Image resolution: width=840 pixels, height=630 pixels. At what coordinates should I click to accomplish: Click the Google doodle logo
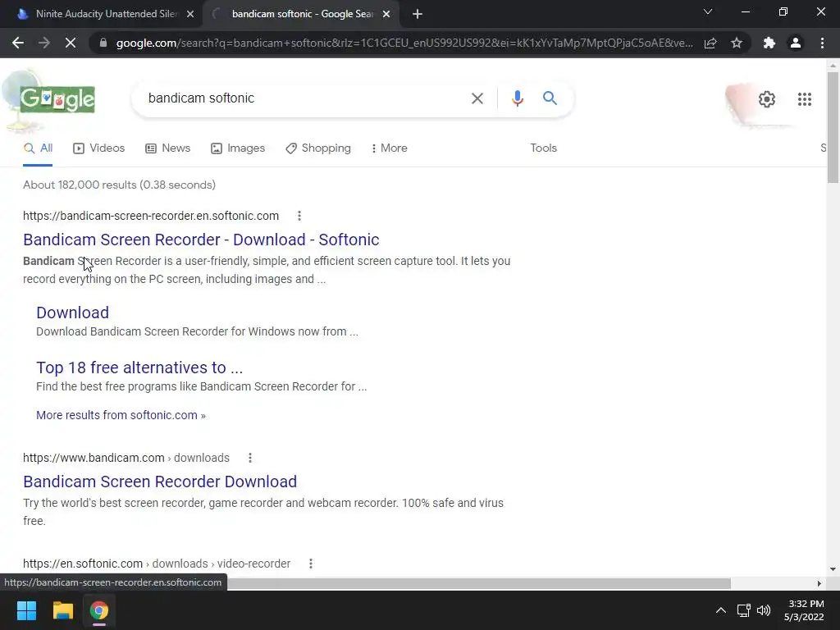coord(57,99)
